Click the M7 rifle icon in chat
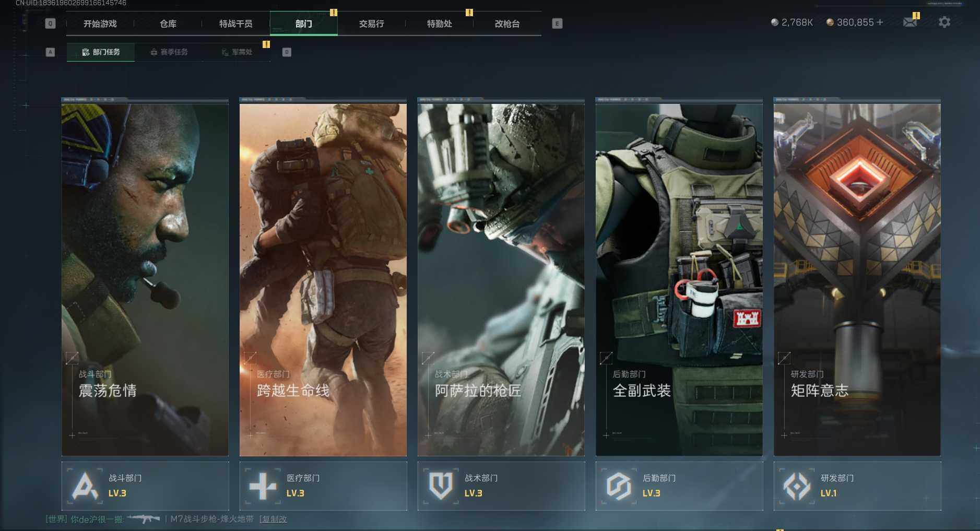Screen dimensions: 980x531 point(144,518)
